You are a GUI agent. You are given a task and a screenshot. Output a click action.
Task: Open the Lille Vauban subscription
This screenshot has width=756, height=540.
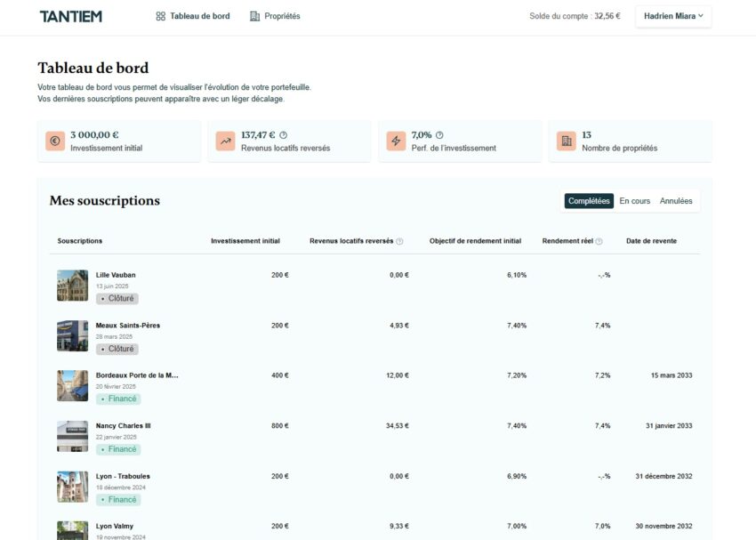click(116, 275)
